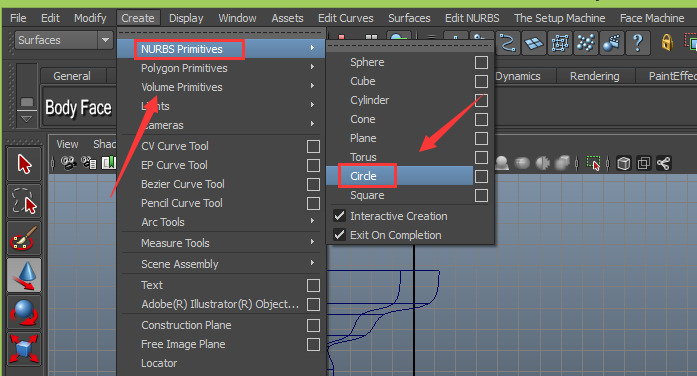
Task: Toggle Interactive Creation checkmark
Action: 339,216
